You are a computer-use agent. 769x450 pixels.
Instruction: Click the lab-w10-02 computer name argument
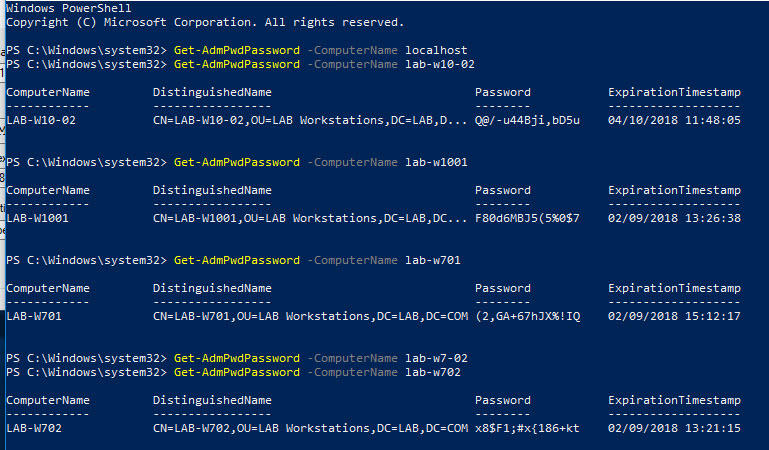click(x=439, y=64)
